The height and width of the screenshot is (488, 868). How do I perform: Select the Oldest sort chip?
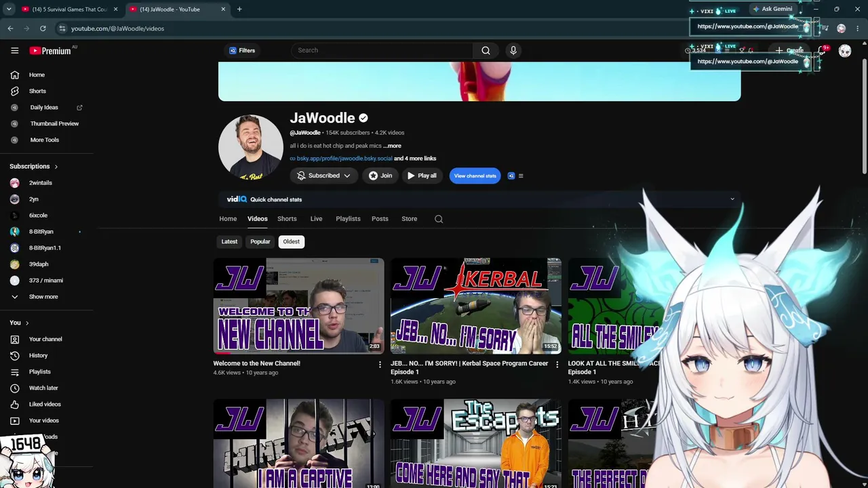[291, 241]
